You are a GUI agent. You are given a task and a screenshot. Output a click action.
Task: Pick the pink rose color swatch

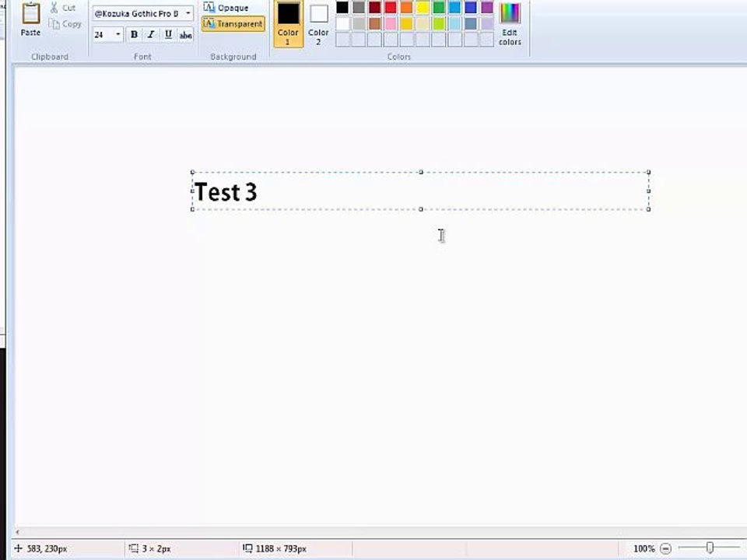(391, 23)
